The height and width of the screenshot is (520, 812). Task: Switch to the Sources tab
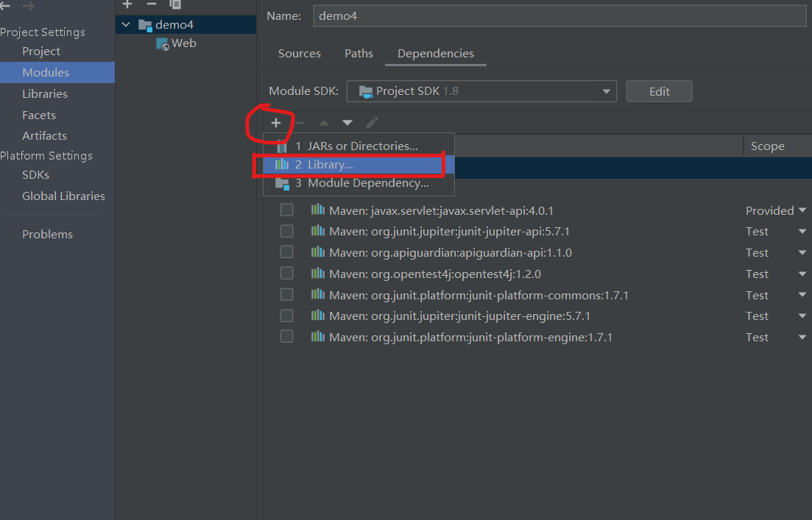tap(299, 53)
